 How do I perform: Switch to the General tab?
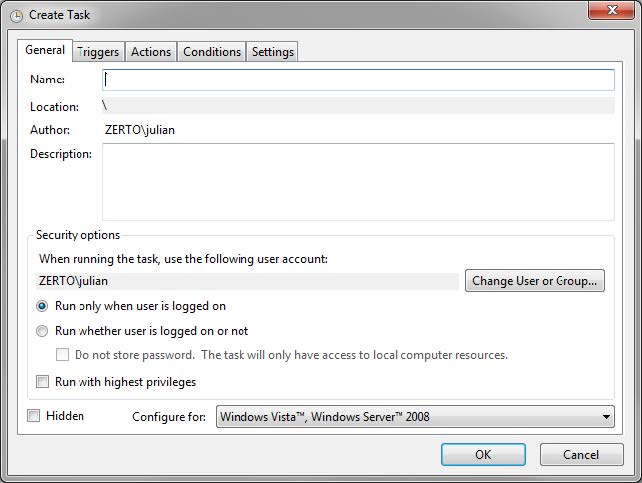pos(45,50)
